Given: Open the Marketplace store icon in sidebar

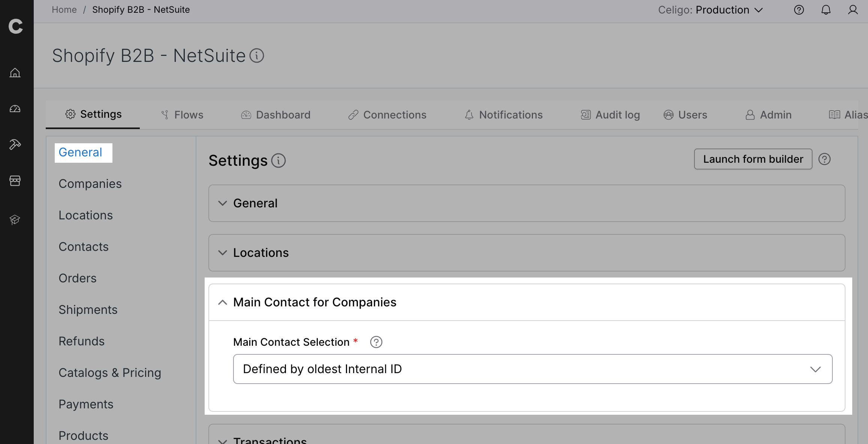Looking at the screenshot, I should tap(15, 181).
